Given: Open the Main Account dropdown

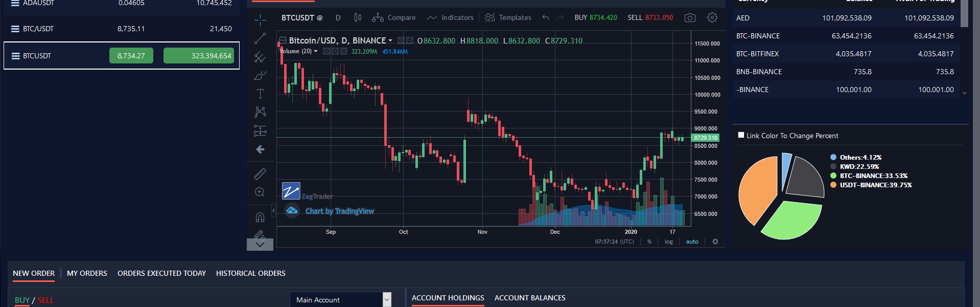Looking at the screenshot, I should point(340,300).
